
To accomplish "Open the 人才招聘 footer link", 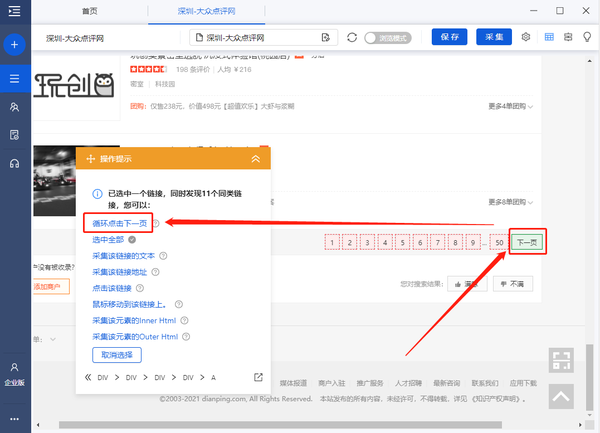I will click(x=408, y=383).
